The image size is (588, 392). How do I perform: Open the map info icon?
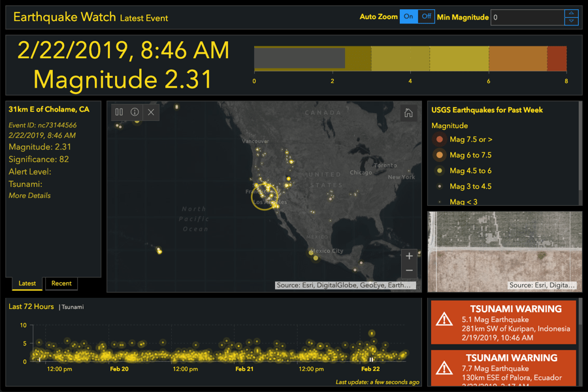pos(135,112)
